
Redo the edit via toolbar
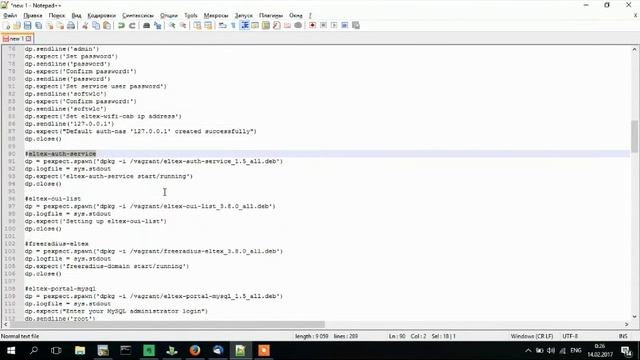point(132,25)
